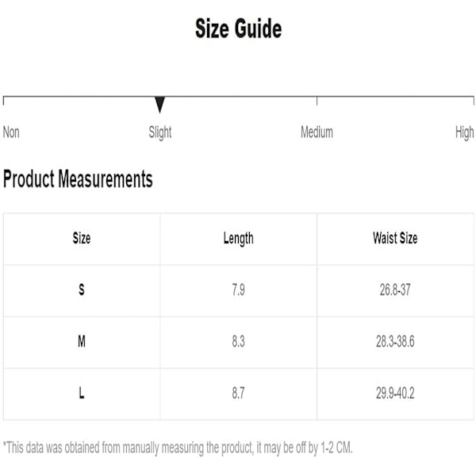The height and width of the screenshot is (476, 476).
Task: Select the M size row cell
Action: click(82, 341)
